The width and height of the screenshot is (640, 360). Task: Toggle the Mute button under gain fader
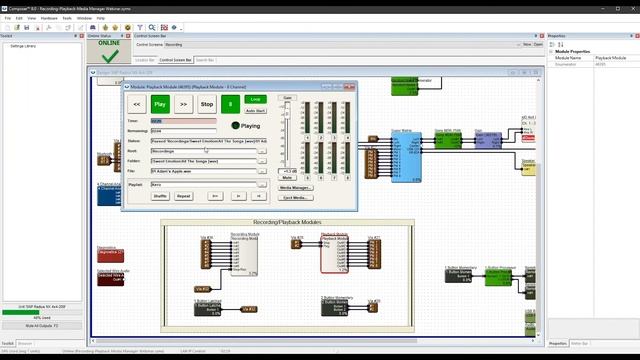pos(287,178)
